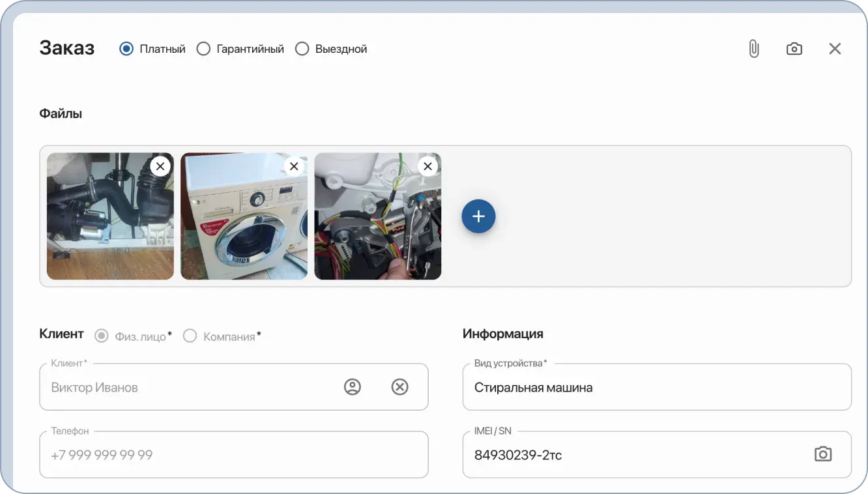Screen dimensions: 868x494
Task: Delete the washing machine front photo
Action: point(294,166)
